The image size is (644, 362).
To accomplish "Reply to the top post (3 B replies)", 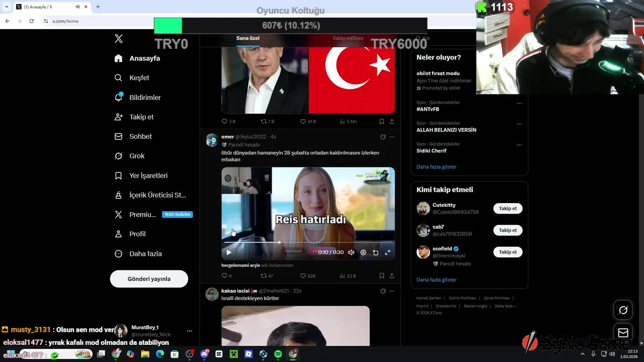I will 228,121.
